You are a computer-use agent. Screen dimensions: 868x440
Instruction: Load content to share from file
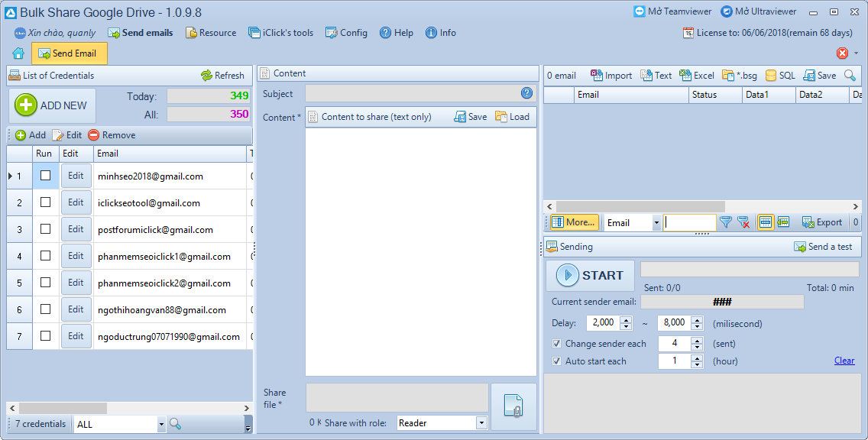(x=513, y=117)
